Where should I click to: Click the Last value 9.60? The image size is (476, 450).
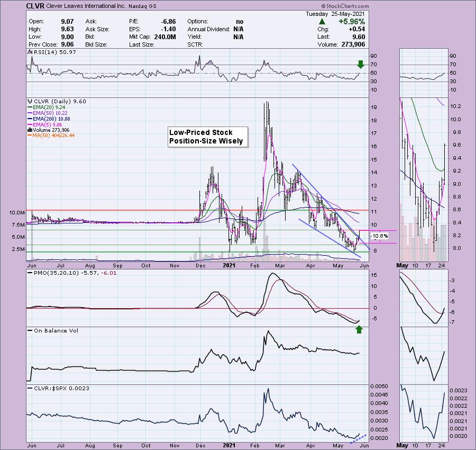pyautogui.click(x=359, y=37)
